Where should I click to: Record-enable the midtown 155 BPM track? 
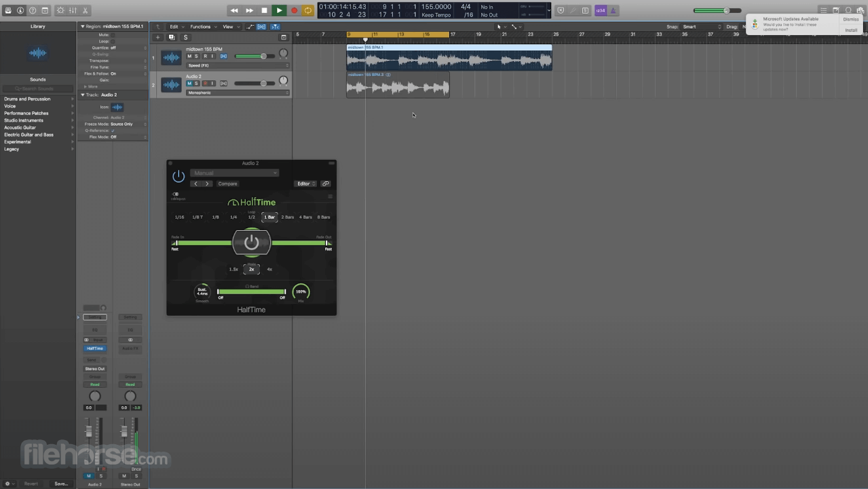205,56
